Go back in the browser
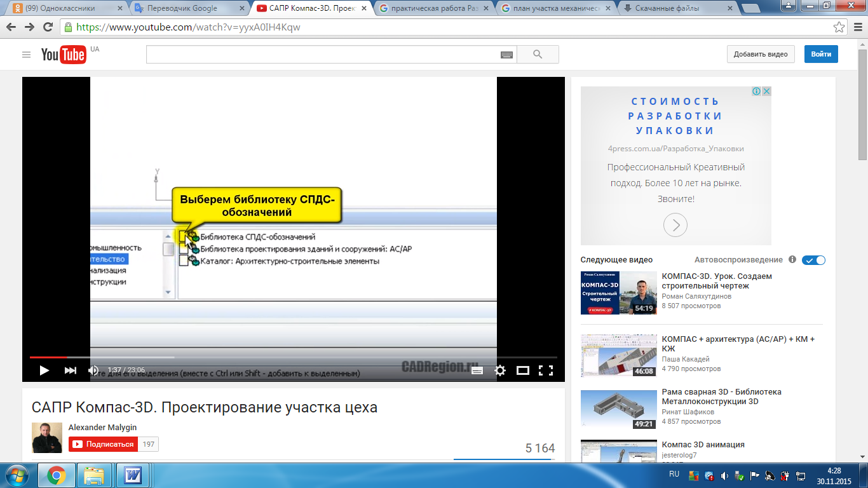Image resolution: width=868 pixels, height=488 pixels. coord(11,27)
